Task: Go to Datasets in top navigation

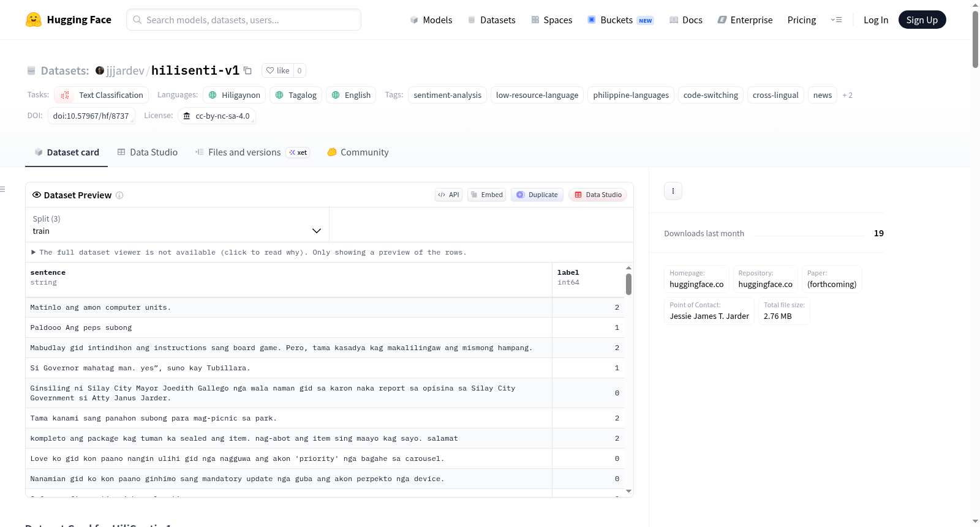Action: (x=491, y=20)
